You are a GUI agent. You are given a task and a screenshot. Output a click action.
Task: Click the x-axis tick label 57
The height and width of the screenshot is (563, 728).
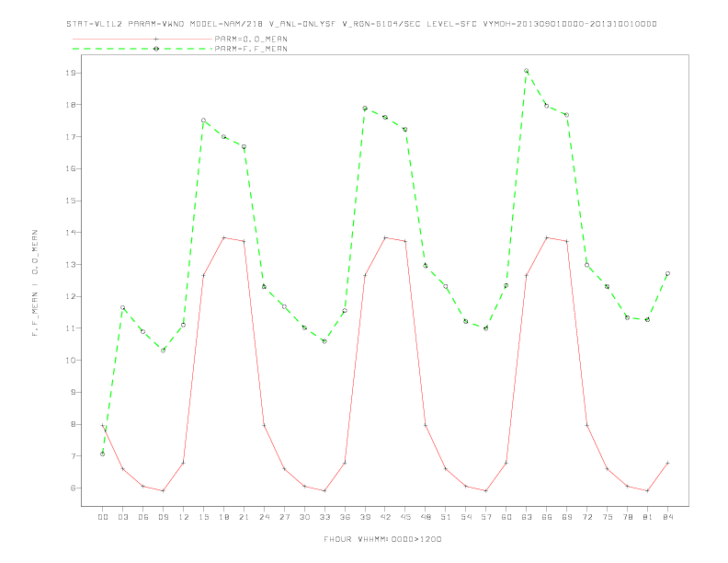tap(486, 517)
